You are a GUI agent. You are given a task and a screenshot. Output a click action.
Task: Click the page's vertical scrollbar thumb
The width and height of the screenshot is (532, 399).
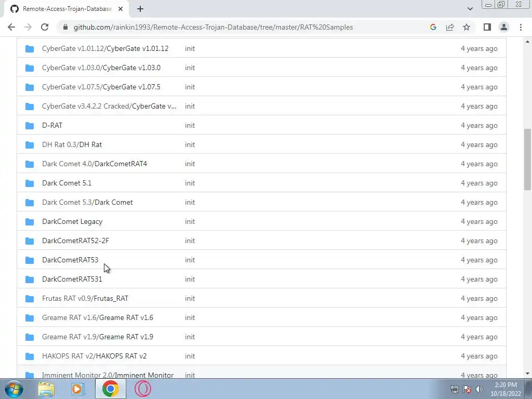point(527,159)
